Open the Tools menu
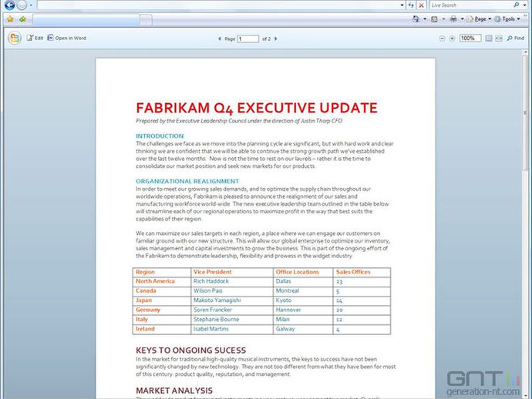This screenshot has height=399, width=532. (507, 19)
